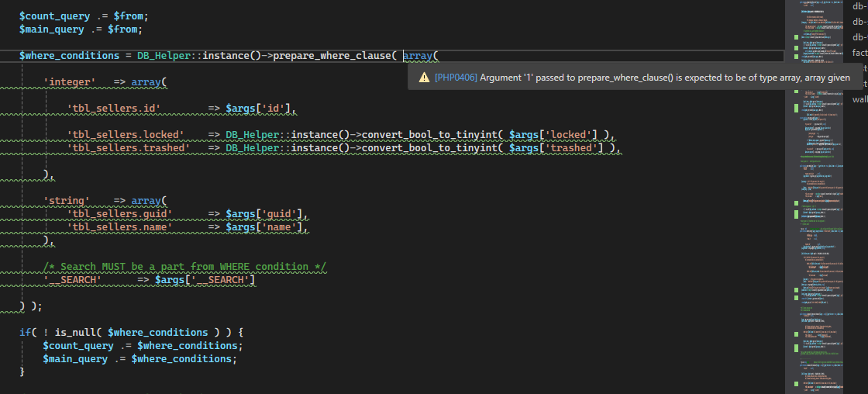Image resolution: width=868 pixels, height=394 pixels.
Task: Click the prepare_where_clause method name in code
Action: (331, 56)
